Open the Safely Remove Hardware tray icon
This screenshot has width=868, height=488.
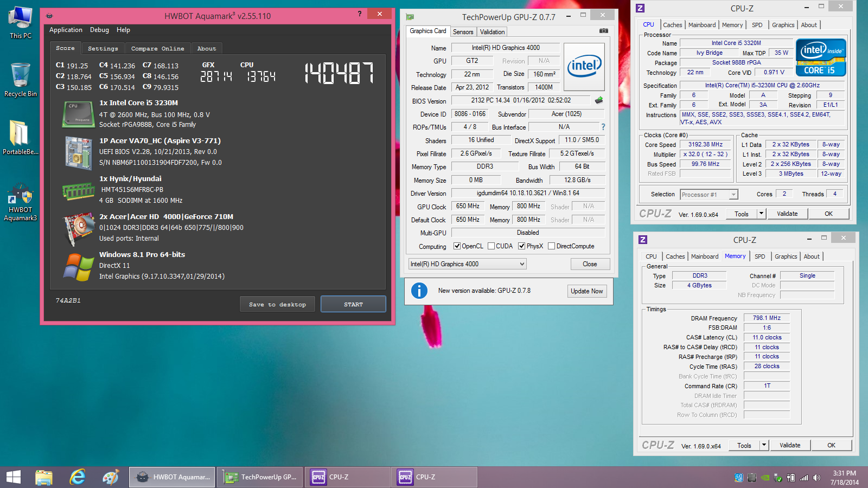(x=778, y=478)
